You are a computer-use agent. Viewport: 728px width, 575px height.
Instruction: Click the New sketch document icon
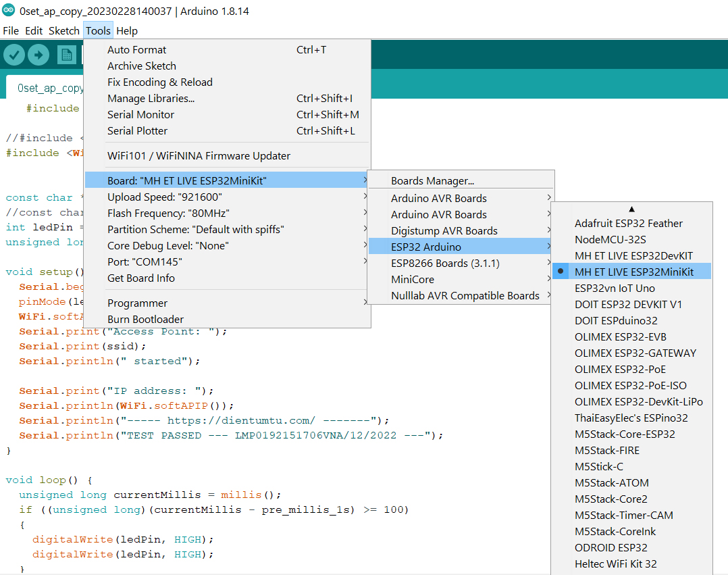pyautogui.click(x=66, y=55)
